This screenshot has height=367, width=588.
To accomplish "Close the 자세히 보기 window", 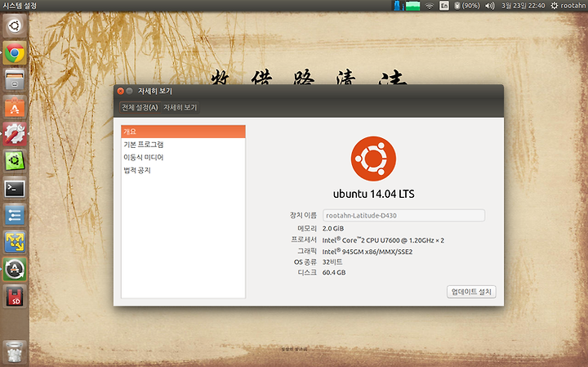I will 120,91.
